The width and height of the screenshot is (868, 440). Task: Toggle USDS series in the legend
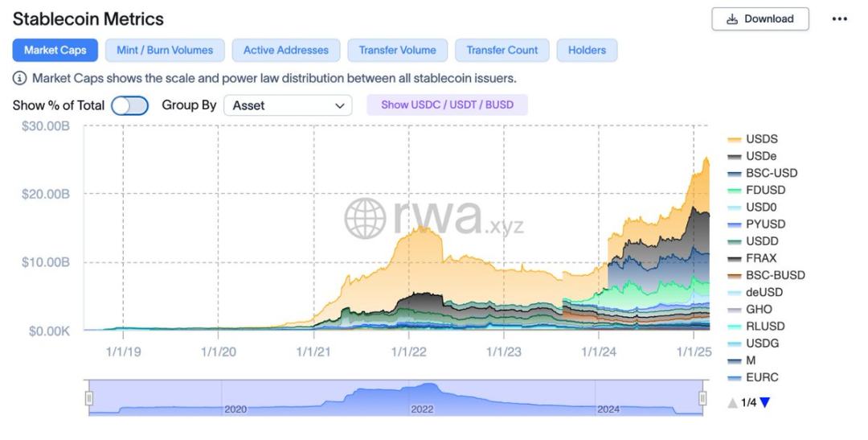[761, 139]
